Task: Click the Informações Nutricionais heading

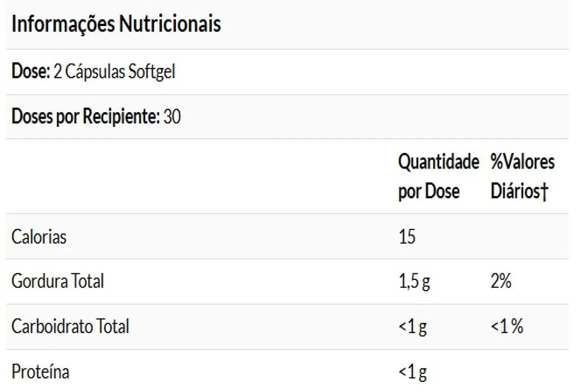Action: [x=116, y=24]
